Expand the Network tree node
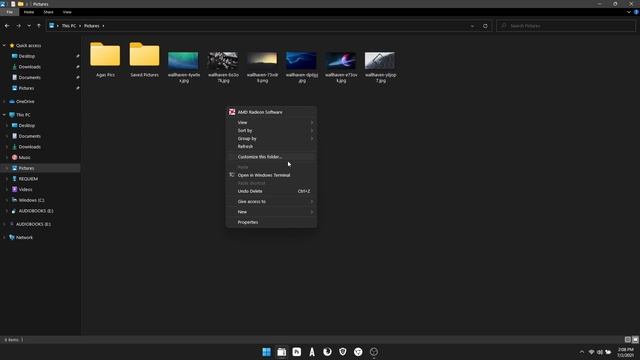Image resolution: width=640 pixels, height=360 pixels. 4,237
